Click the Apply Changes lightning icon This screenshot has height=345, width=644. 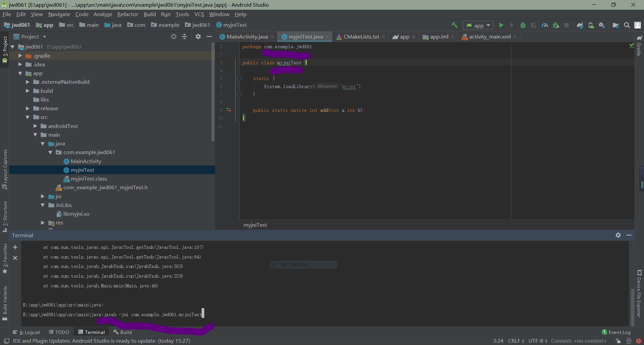click(x=512, y=25)
